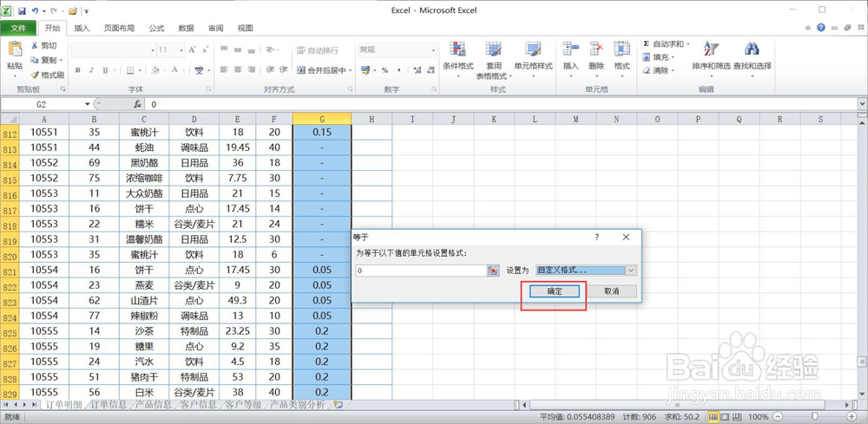Click the Merge and Center icon (合并后居中)
Image resolution: width=868 pixels, height=424 pixels.
[x=301, y=70]
